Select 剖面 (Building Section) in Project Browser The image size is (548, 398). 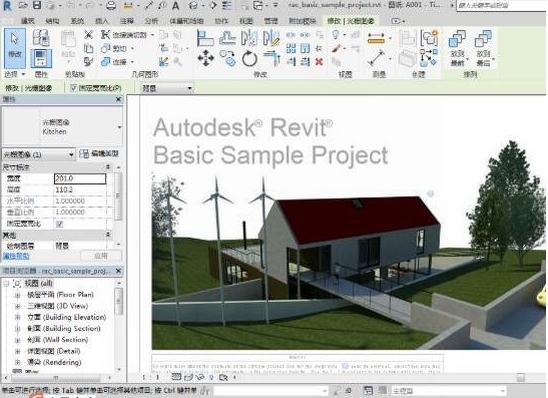coord(64,328)
